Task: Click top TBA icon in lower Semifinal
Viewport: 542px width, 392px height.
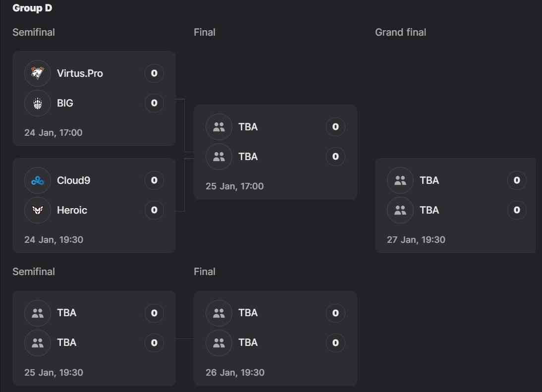Action: (x=38, y=313)
